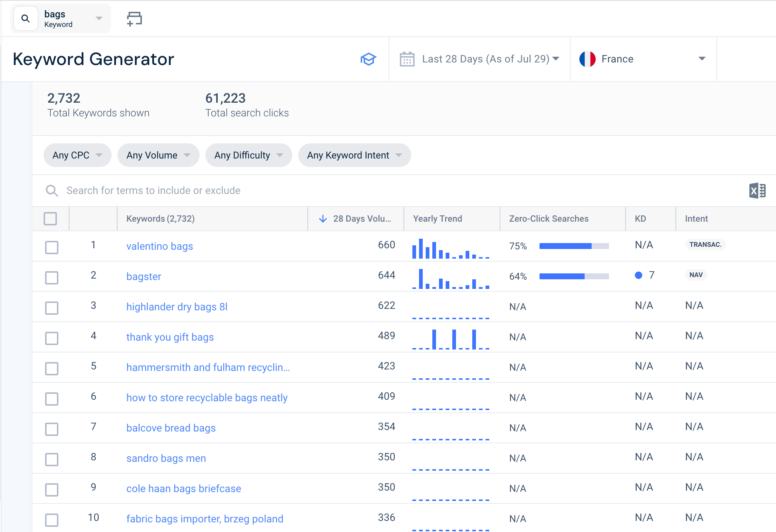
Task: Click the cole haan bags briefcase keyword
Action: pyautogui.click(x=184, y=488)
